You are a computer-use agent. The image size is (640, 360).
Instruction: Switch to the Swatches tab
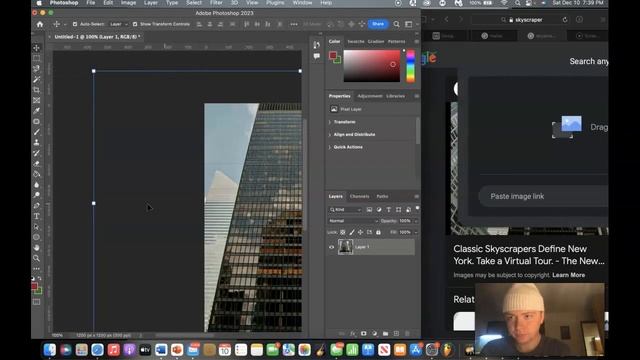click(x=356, y=41)
